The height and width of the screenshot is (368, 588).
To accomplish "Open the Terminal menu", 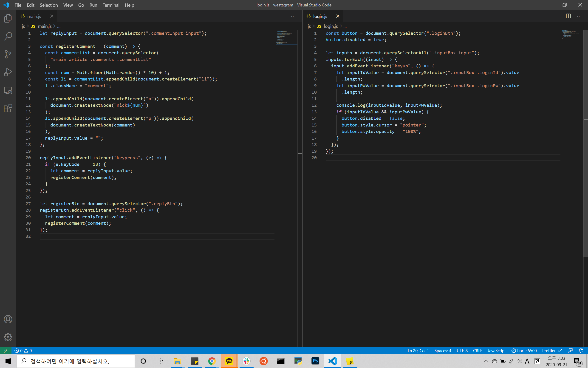I will (x=111, y=5).
